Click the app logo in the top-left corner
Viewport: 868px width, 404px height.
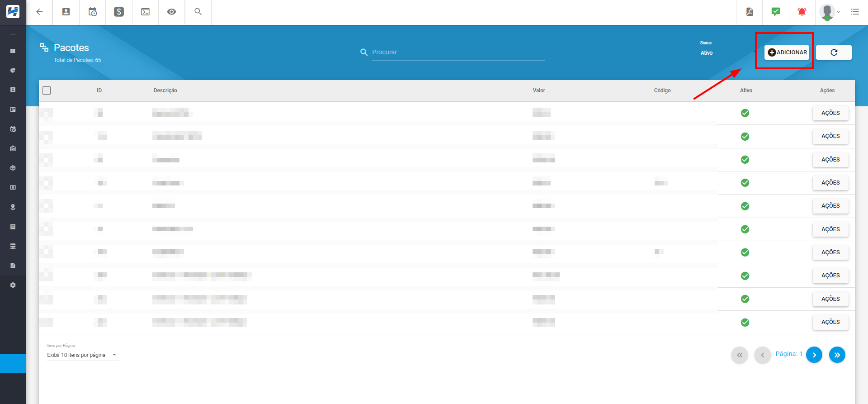pos(13,12)
